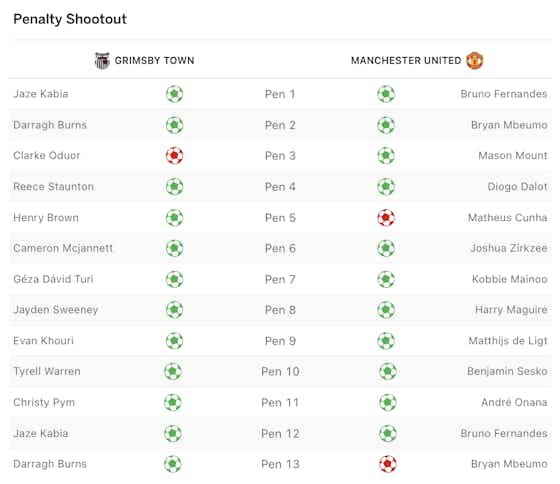Viewport: 560px width, 484px height.
Task: Open Darragh Burns player link at Pen 13
Action: (x=50, y=464)
